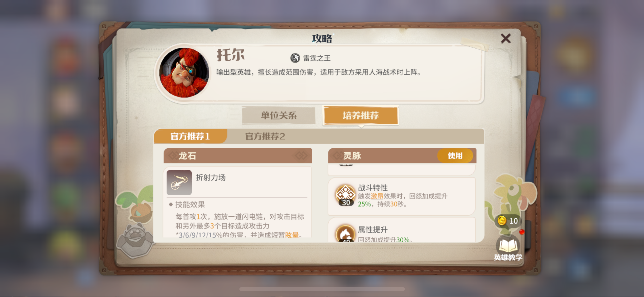Select the 战斗特性 description card
This screenshot has height=297, width=644.
tap(402, 196)
